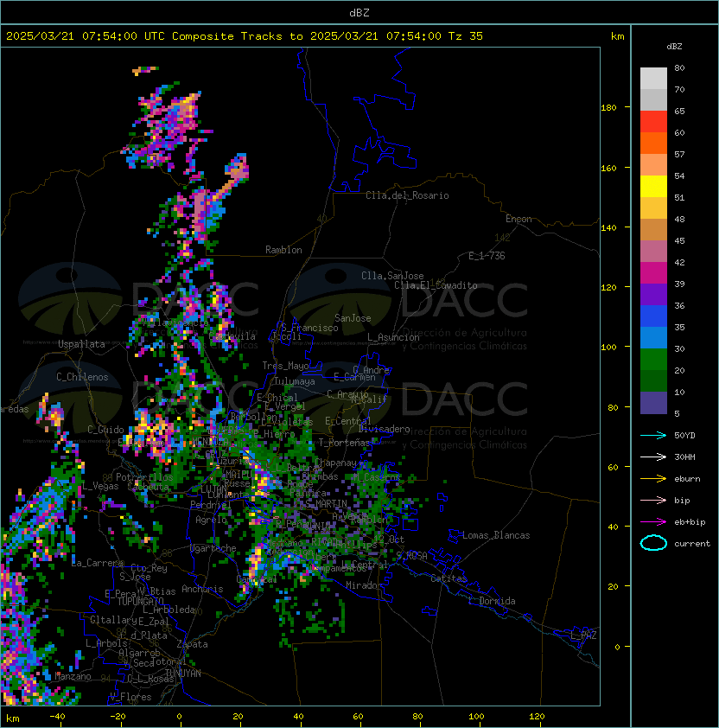Click the 'Anchoris' place label
Image resolution: width=719 pixels, height=728 pixels.
tap(202, 589)
